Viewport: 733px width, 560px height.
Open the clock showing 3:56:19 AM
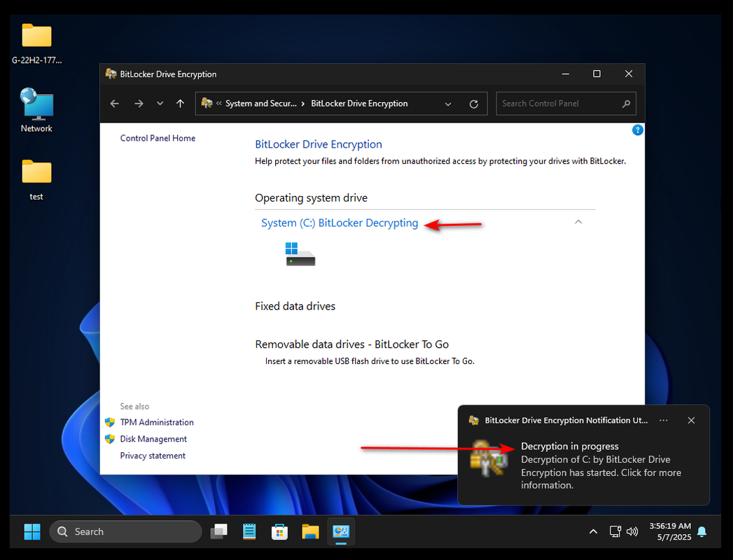point(670,531)
